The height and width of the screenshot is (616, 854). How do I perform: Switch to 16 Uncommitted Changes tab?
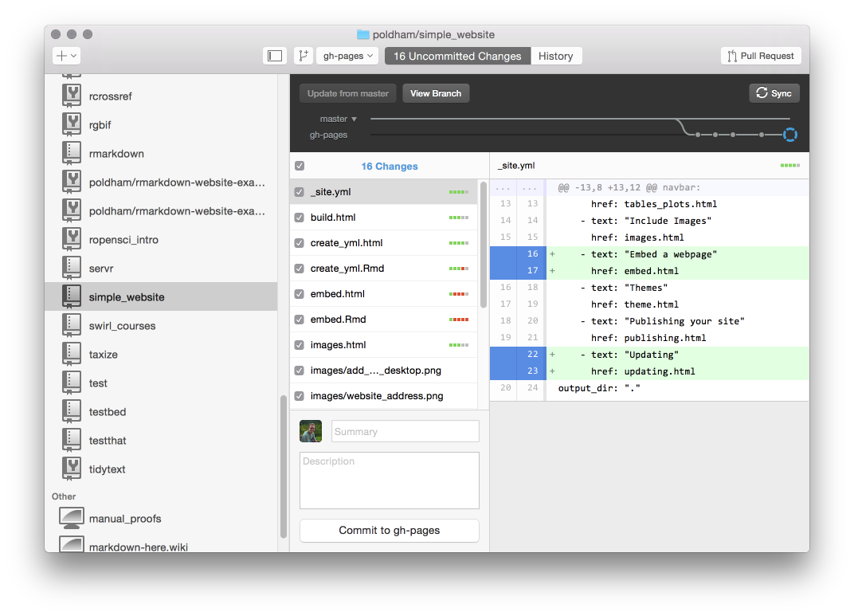coord(457,56)
